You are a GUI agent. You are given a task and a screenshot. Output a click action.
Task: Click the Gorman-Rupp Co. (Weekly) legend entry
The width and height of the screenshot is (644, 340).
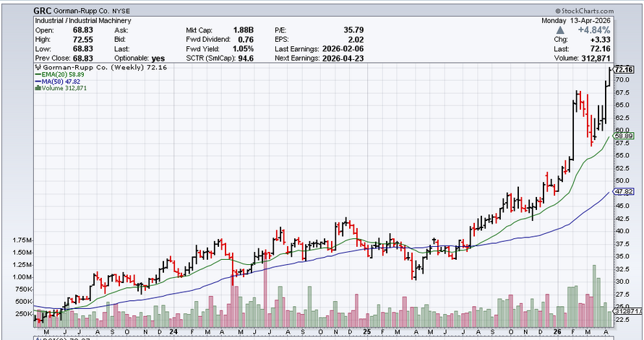105,67
